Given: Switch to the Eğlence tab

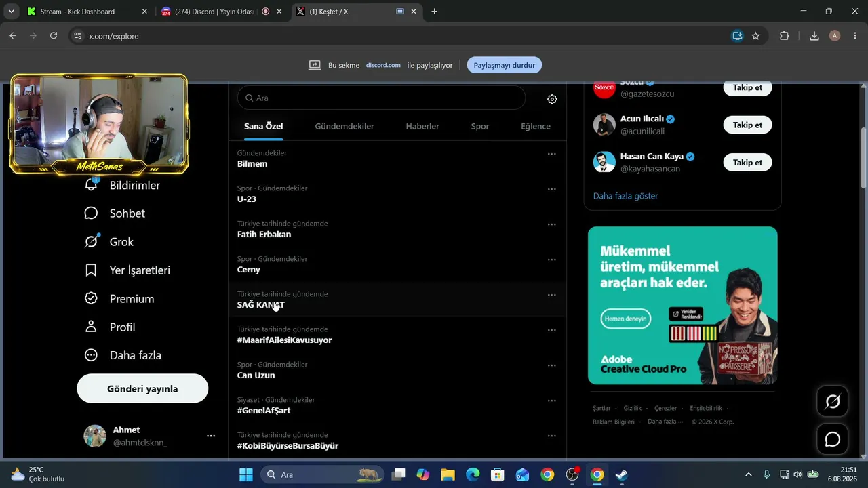Looking at the screenshot, I should (536, 127).
